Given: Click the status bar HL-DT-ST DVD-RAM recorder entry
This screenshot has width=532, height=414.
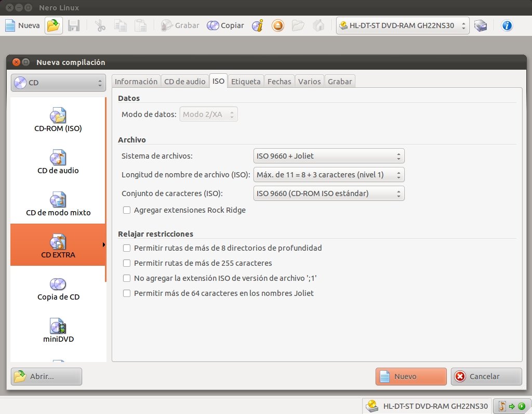Looking at the screenshot, I should (x=427, y=406).
